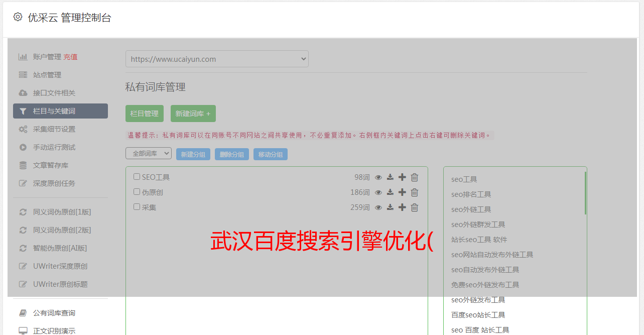Click the 98词 count in SEO工具 row
This screenshot has width=644, height=335.
(362, 177)
